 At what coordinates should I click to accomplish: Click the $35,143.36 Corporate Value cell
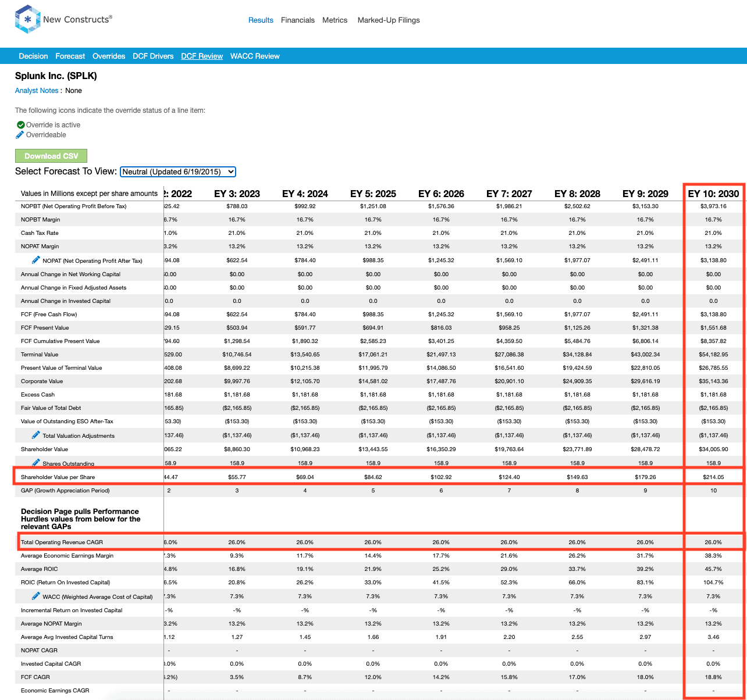(x=713, y=381)
